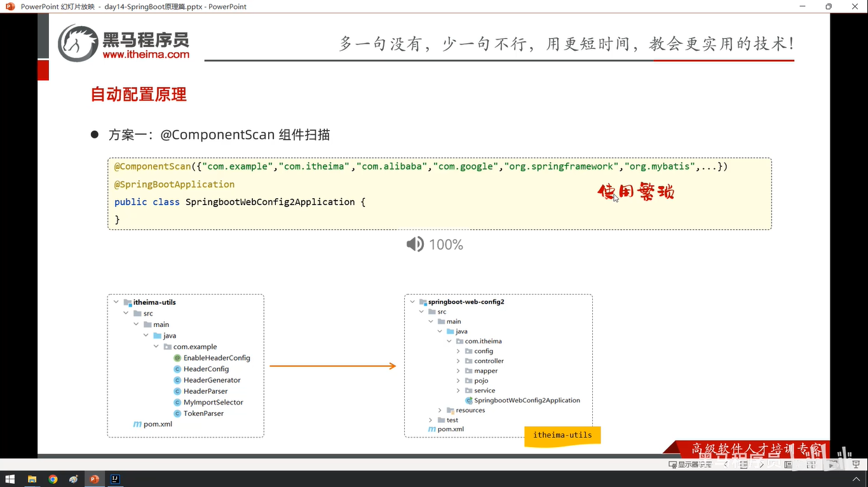
Task: Click the volume speaker overlay icon
Action: [x=415, y=244]
